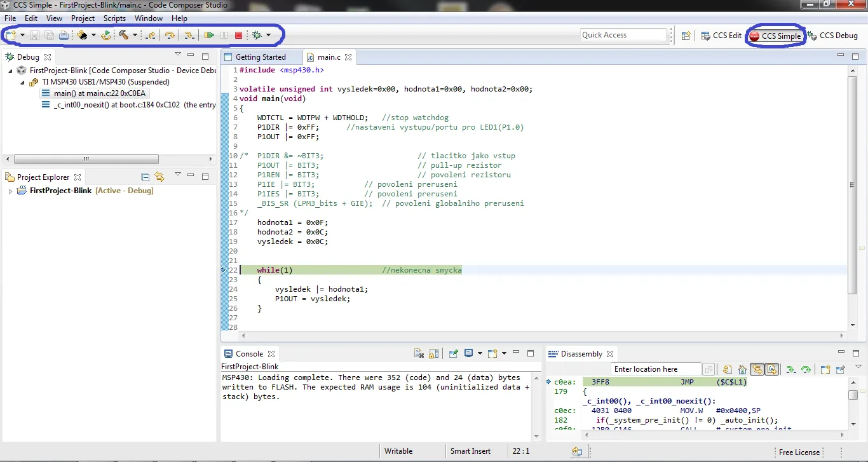Click the Step Return icon
868x462 pixels.
tap(151, 35)
